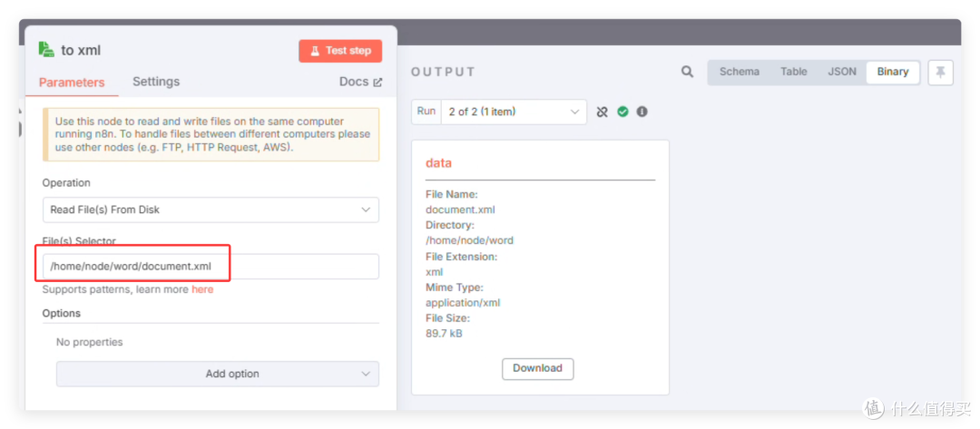Click the green file node icon beside 'to xml'
The image size is (980, 429).
tap(46, 49)
